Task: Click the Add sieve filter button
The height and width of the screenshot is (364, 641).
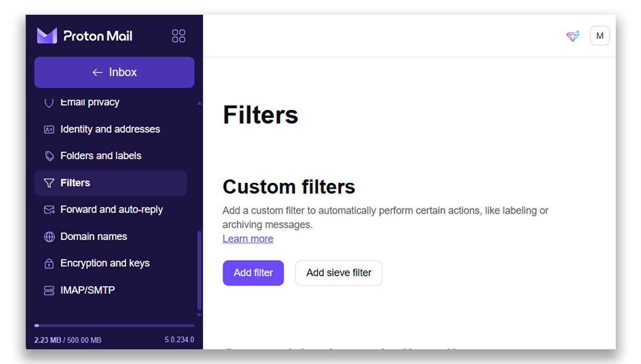Action: tap(339, 273)
